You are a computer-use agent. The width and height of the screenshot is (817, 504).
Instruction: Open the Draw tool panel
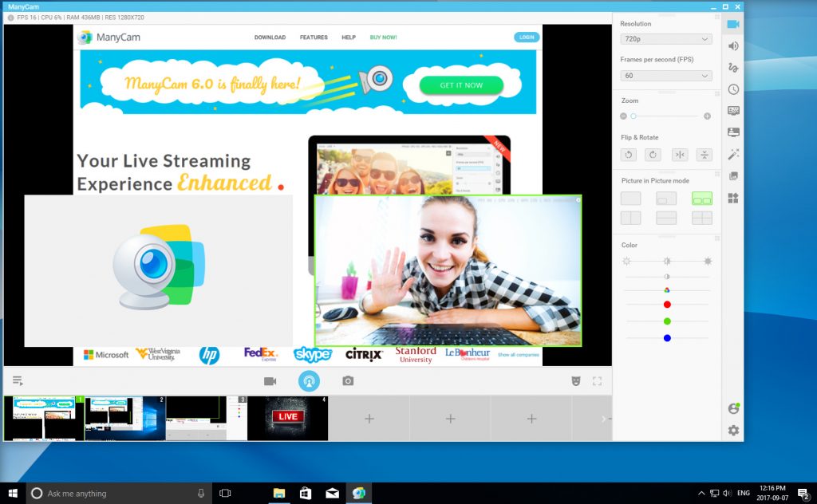pos(733,68)
